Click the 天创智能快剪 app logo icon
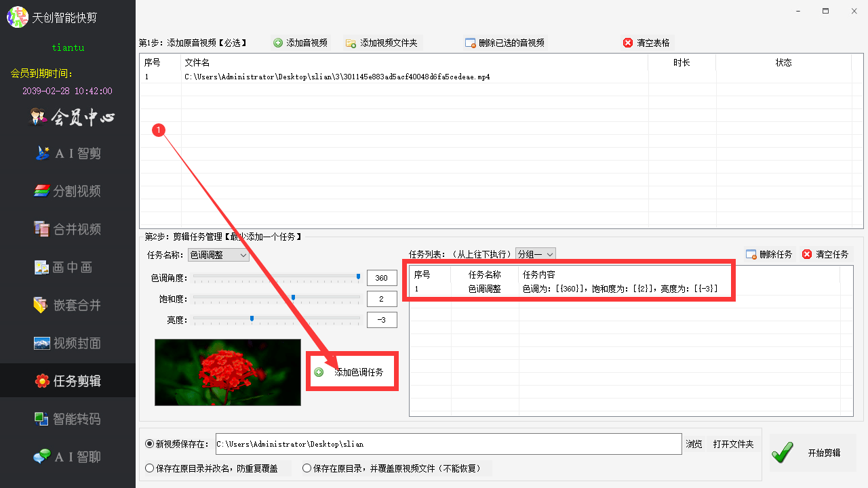 18,17
